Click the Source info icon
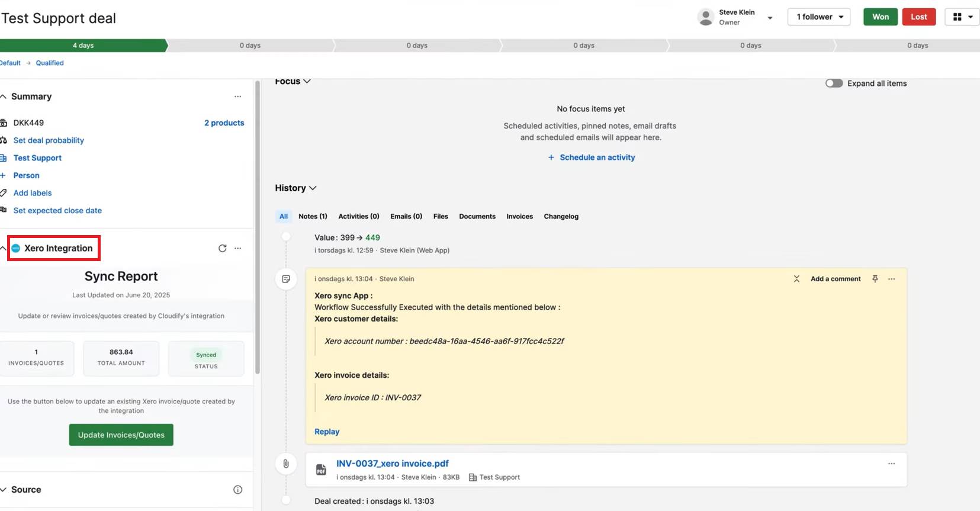980x511 pixels. [x=237, y=490]
